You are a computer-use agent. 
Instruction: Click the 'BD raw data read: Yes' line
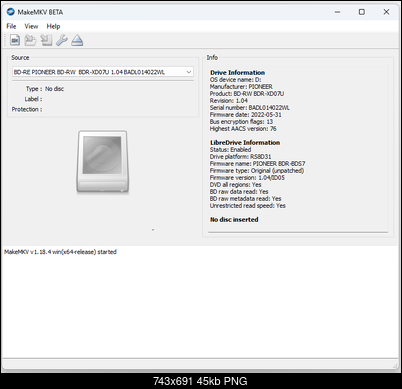[x=239, y=192]
